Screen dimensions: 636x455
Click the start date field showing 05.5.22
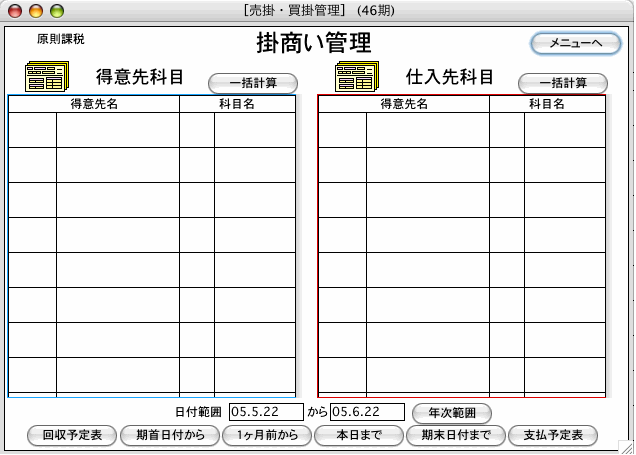[x=266, y=412]
